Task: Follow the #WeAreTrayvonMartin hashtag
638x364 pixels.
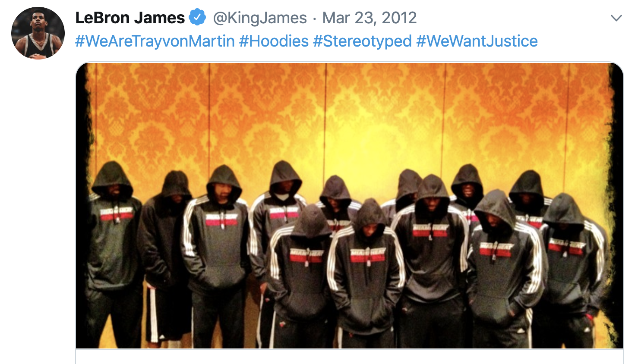Action: click(x=155, y=41)
